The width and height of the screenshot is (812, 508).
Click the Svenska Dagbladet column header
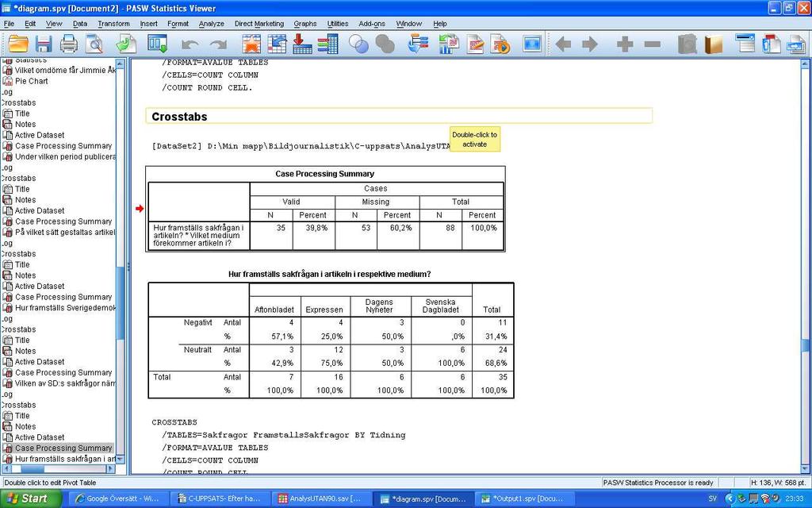[440, 306]
